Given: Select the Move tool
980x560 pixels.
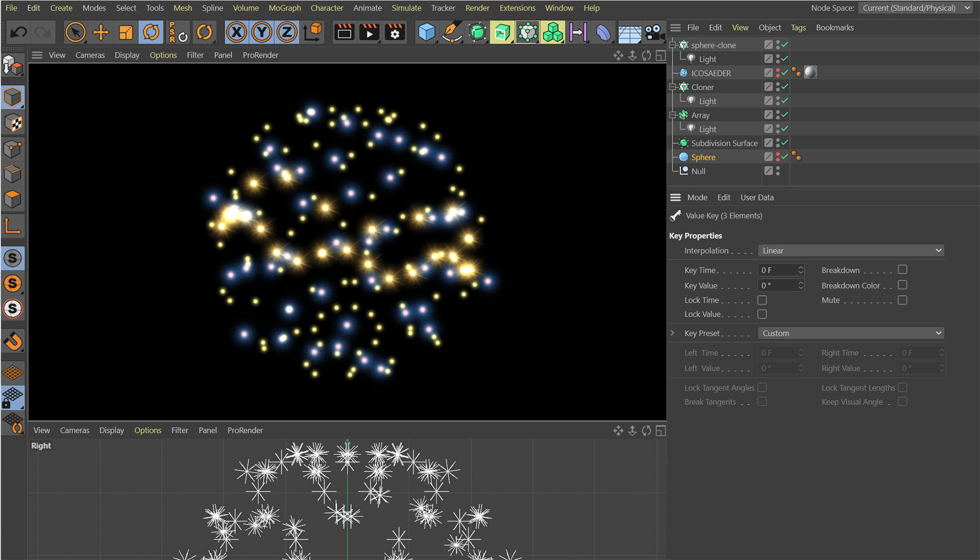Looking at the screenshot, I should tap(101, 33).
